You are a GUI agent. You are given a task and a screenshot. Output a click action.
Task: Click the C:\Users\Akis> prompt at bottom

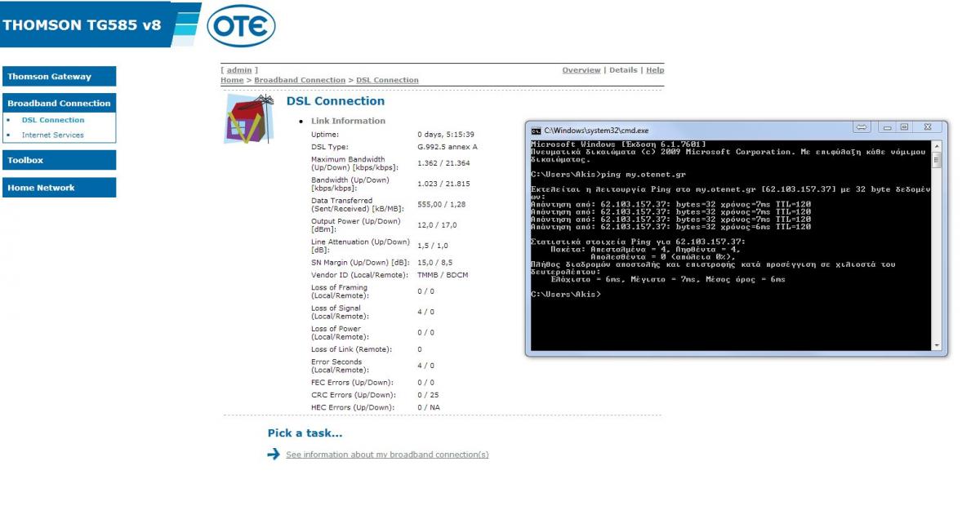[565, 294]
